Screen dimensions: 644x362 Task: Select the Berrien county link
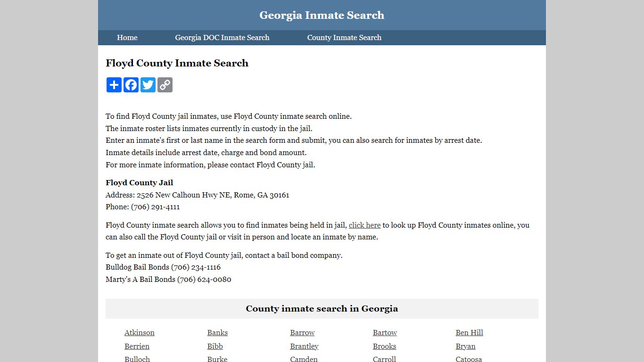(x=137, y=346)
